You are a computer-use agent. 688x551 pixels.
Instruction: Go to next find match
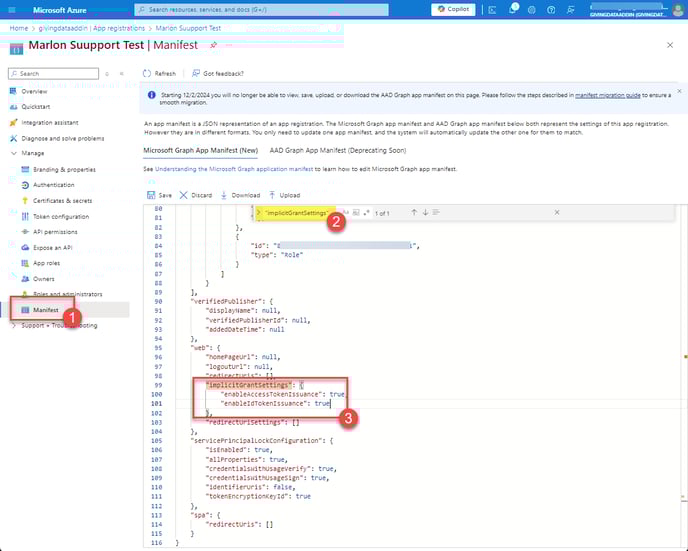425,212
